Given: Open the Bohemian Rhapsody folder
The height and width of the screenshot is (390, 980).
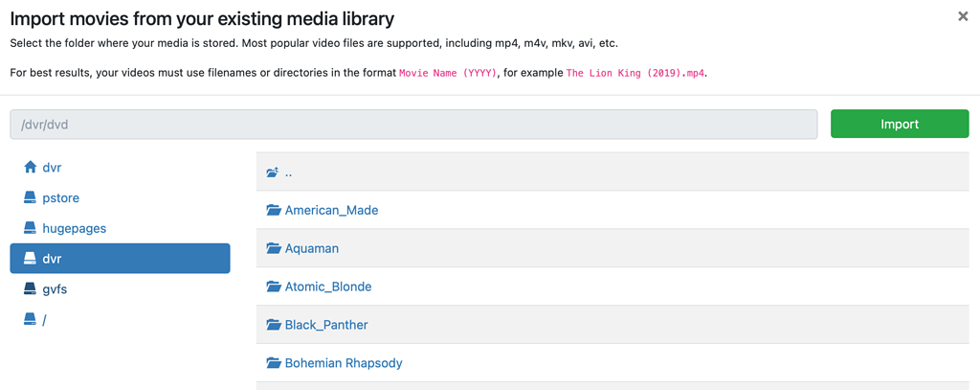Looking at the screenshot, I should (x=343, y=364).
